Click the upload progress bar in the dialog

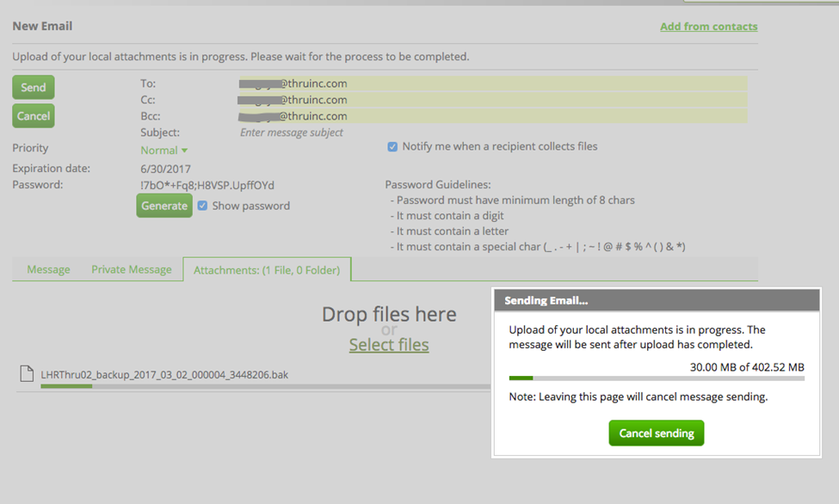click(656, 378)
